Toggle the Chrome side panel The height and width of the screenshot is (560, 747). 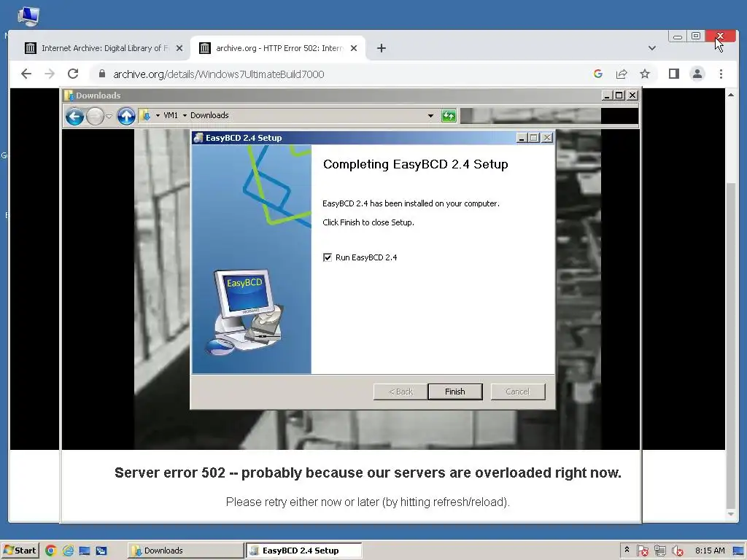pyautogui.click(x=673, y=74)
